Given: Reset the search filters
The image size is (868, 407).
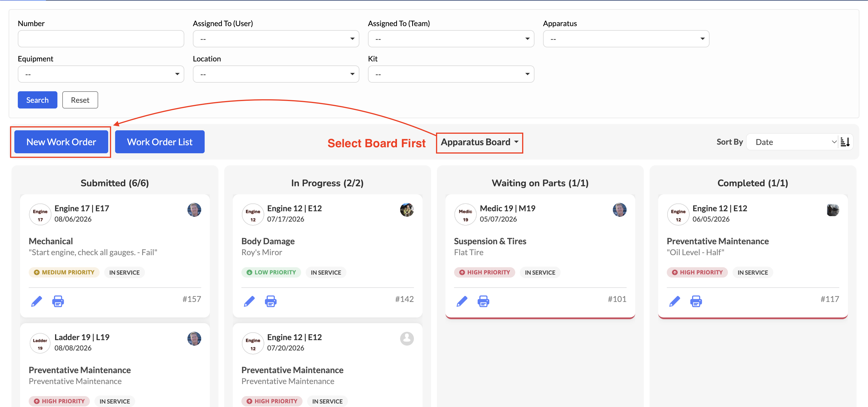Looking at the screenshot, I should (x=80, y=100).
